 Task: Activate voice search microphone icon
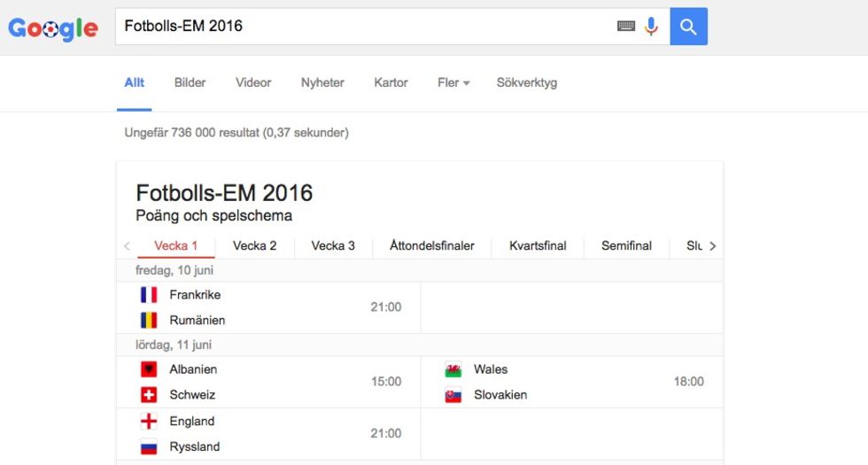[652, 26]
